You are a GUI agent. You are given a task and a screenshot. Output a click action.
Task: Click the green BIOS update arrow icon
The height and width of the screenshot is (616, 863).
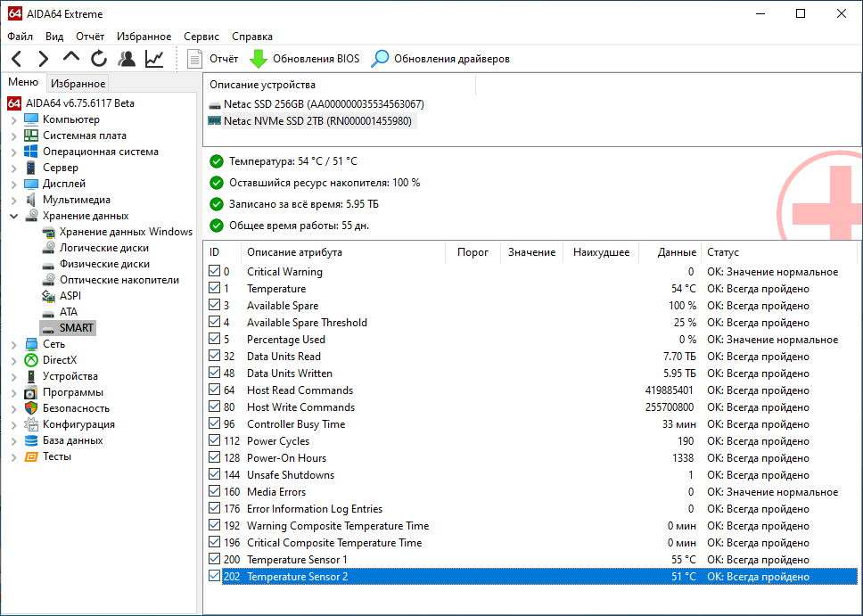click(x=259, y=59)
